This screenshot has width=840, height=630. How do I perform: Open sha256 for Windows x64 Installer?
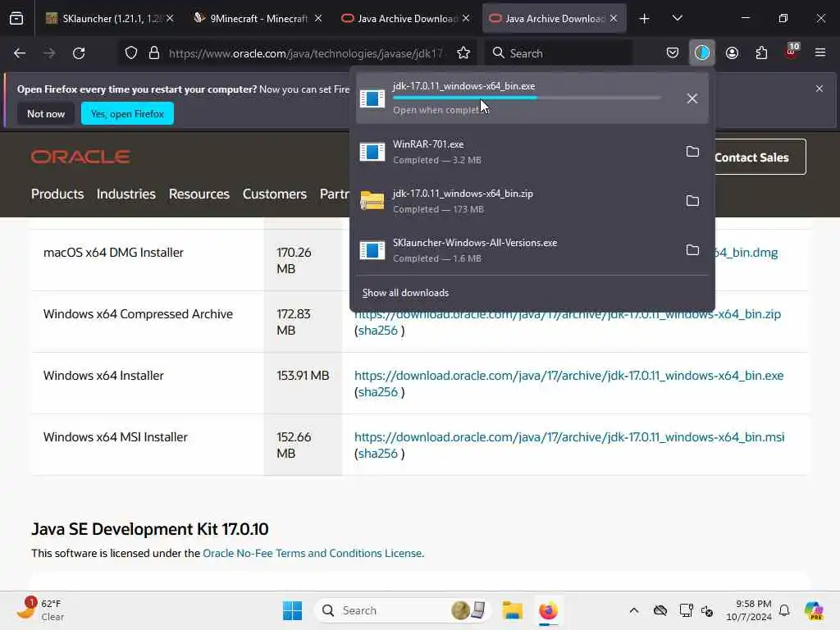[x=377, y=392]
